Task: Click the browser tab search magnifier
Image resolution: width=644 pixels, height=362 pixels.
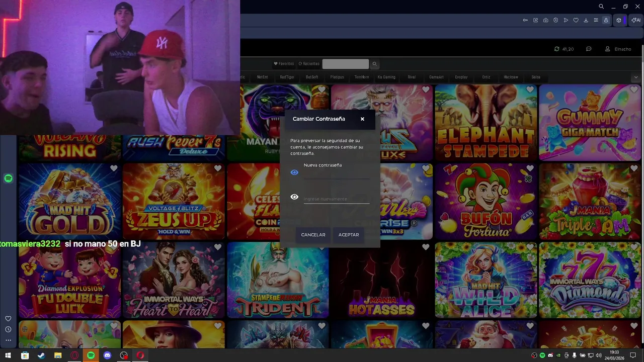Action: click(601, 7)
